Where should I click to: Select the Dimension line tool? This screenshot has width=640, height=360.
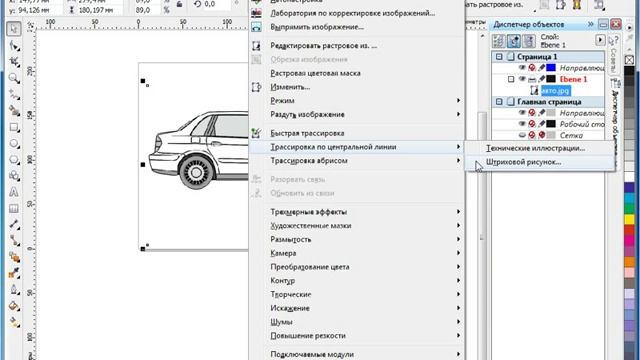pyautogui.click(x=14, y=224)
